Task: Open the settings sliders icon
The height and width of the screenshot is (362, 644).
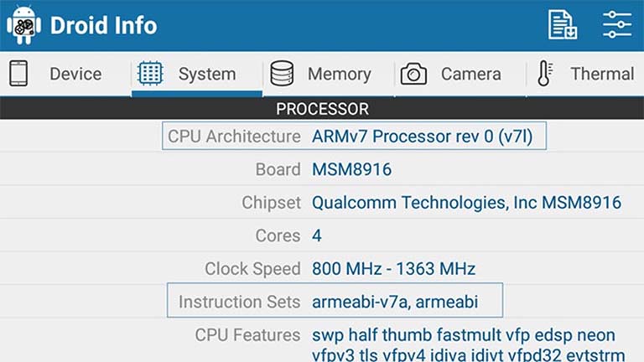Action: click(617, 24)
